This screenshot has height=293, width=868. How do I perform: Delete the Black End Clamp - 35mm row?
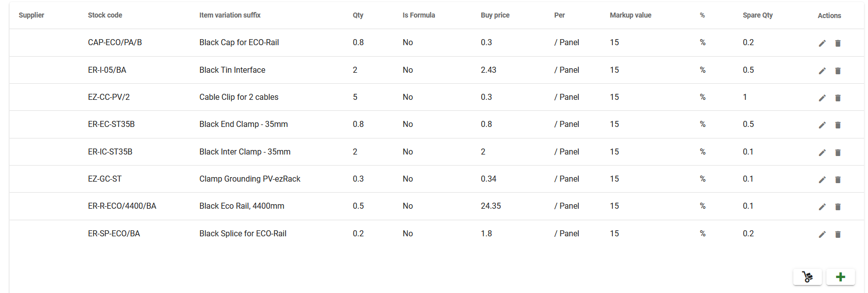837,125
